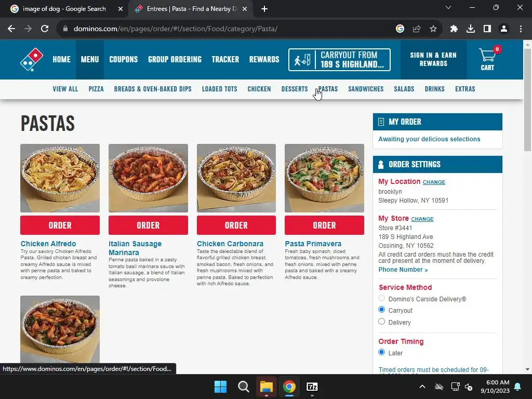Select SALADS category
The height and width of the screenshot is (399, 532).
(x=404, y=89)
